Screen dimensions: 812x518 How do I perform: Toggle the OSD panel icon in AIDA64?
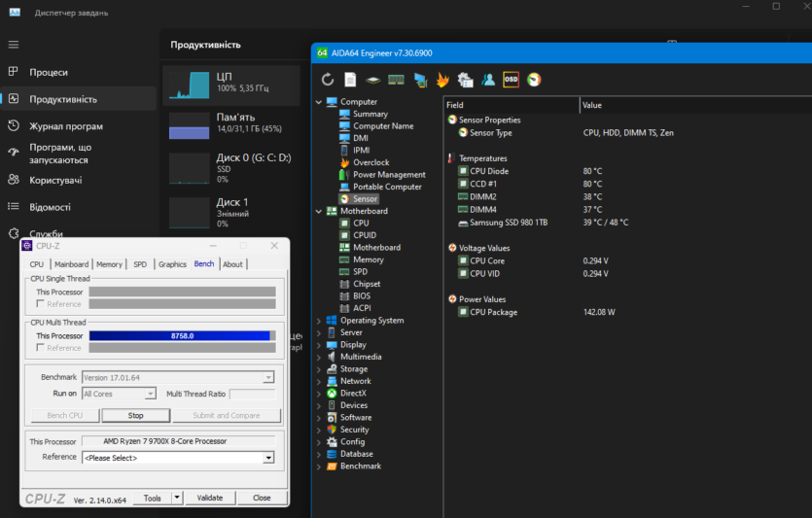[511, 80]
